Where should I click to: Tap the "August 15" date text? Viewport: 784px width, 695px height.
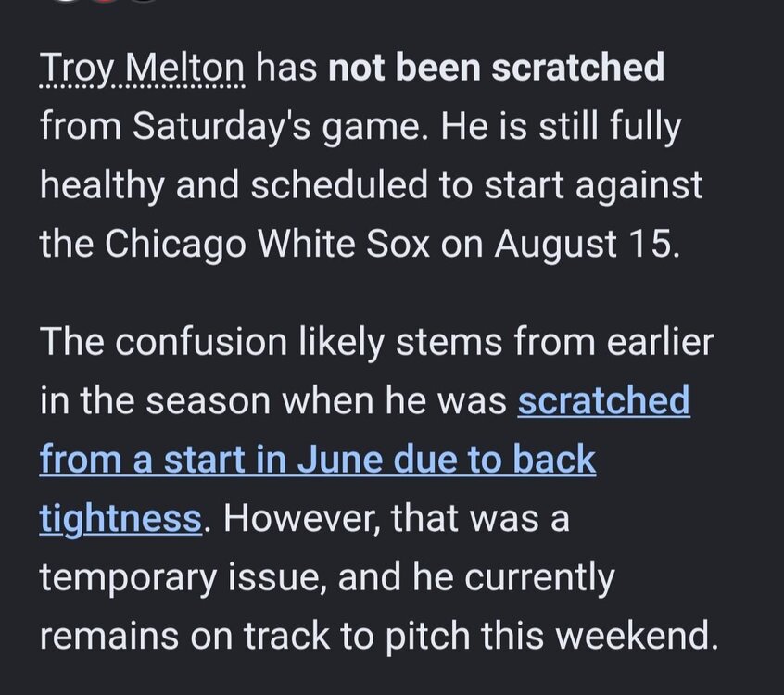click(583, 244)
